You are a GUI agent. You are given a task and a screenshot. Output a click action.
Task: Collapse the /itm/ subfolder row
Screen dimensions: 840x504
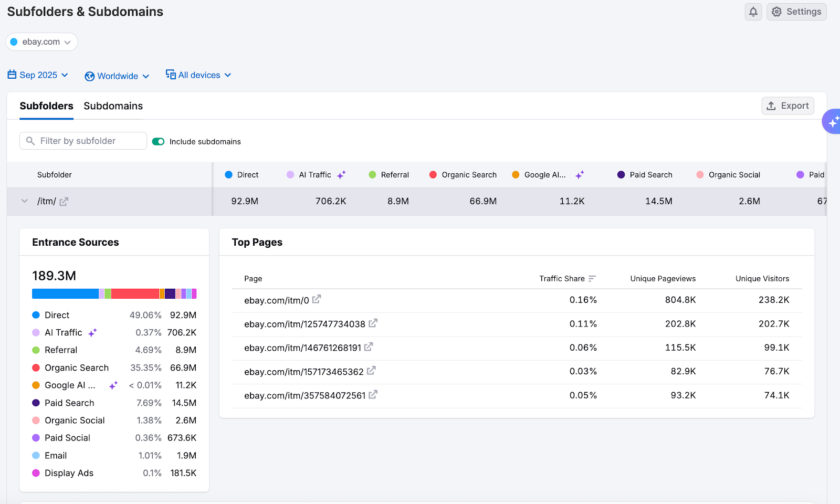pyautogui.click(x=24, y=201)
